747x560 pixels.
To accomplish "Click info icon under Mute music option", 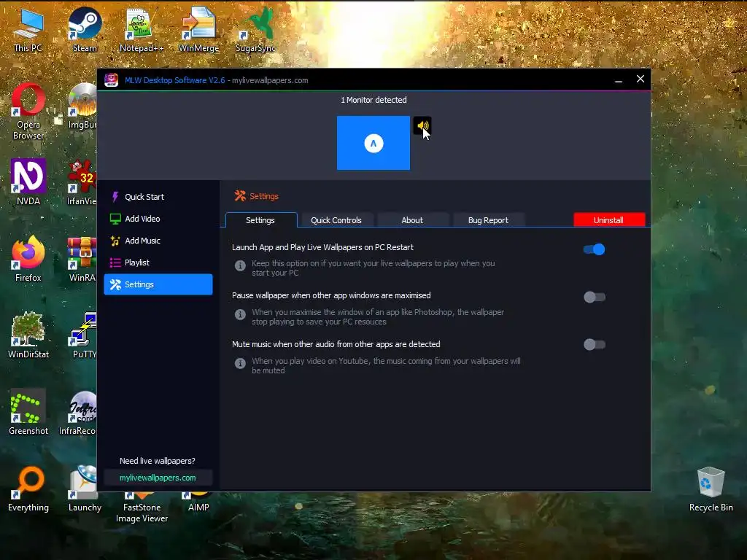I will pos(240,363).
